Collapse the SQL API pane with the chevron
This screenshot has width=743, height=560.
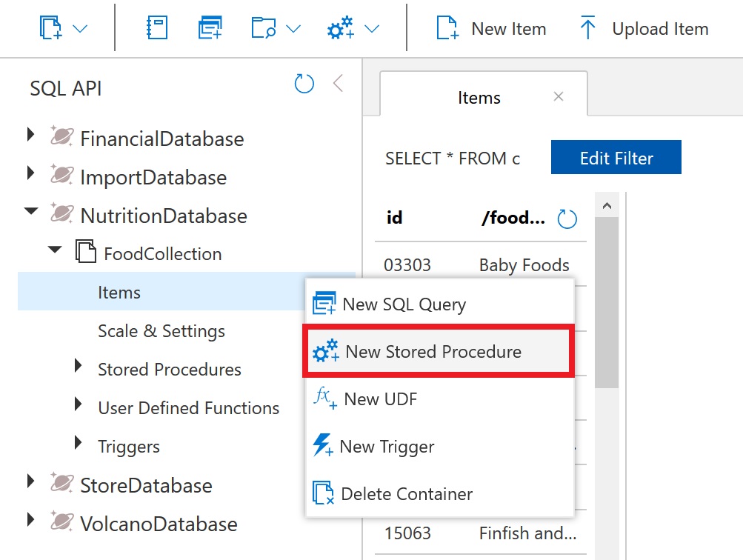click(x=338, y=84)
